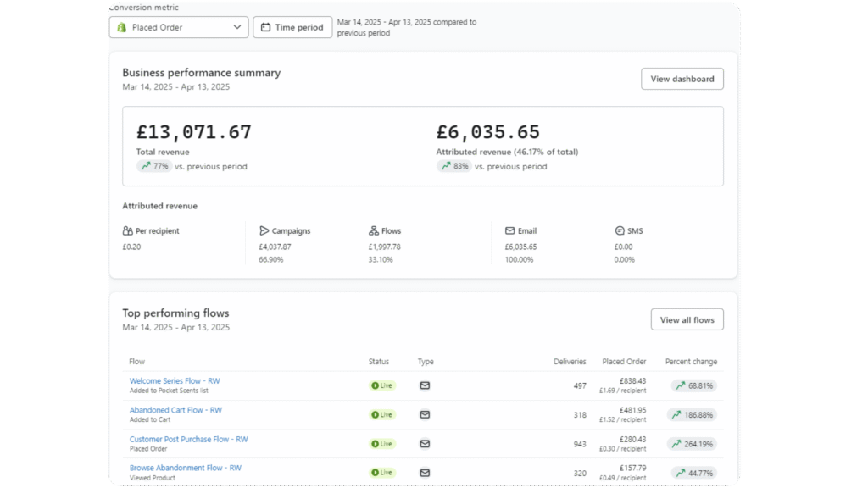Expand the chevron arrow beside Placed Order
The width and height of the screenshot is (868, 488).
(x=237, y=27)
